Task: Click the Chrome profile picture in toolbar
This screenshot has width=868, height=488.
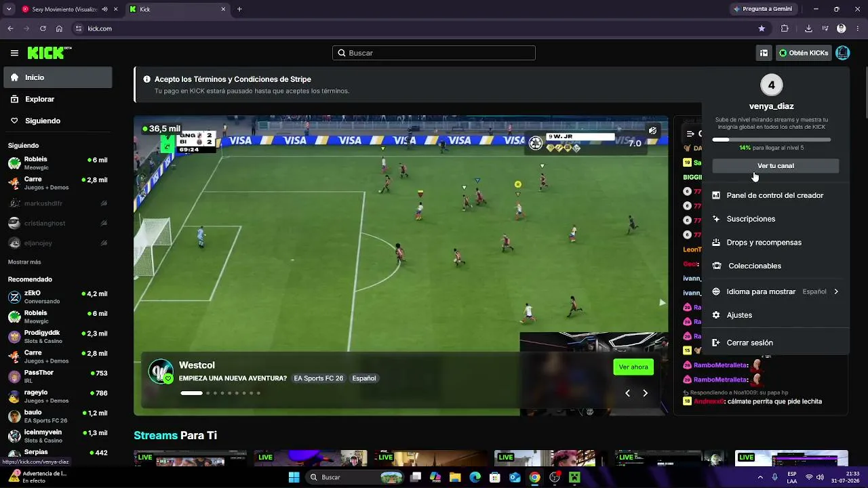Action: click(842, 28)
